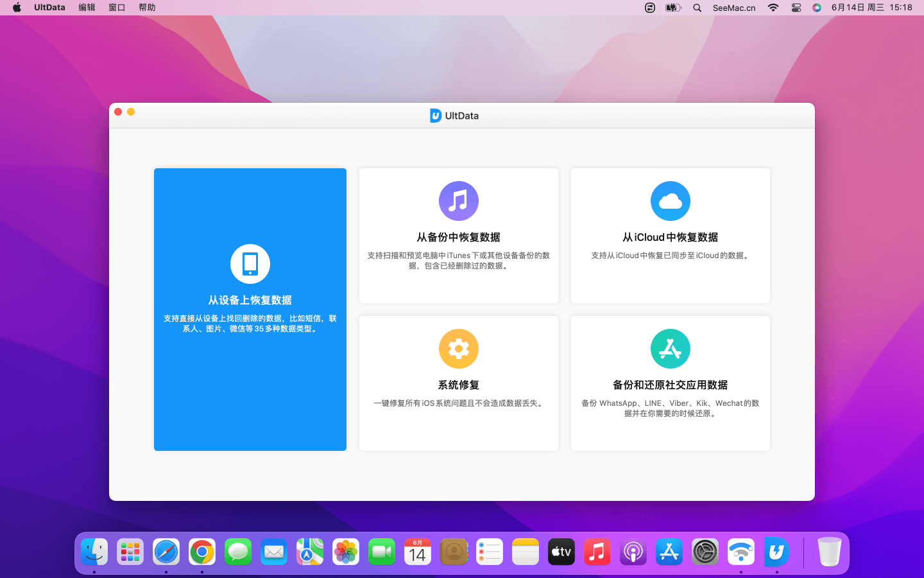Click the yellow gear system repair icon

click(459, 349)
